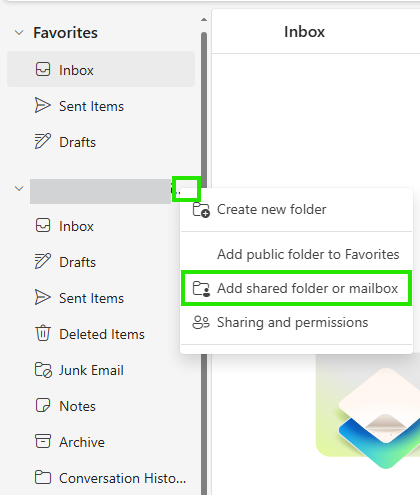
Task: Open Drafts under Favorites
Action: click(101, 142)
